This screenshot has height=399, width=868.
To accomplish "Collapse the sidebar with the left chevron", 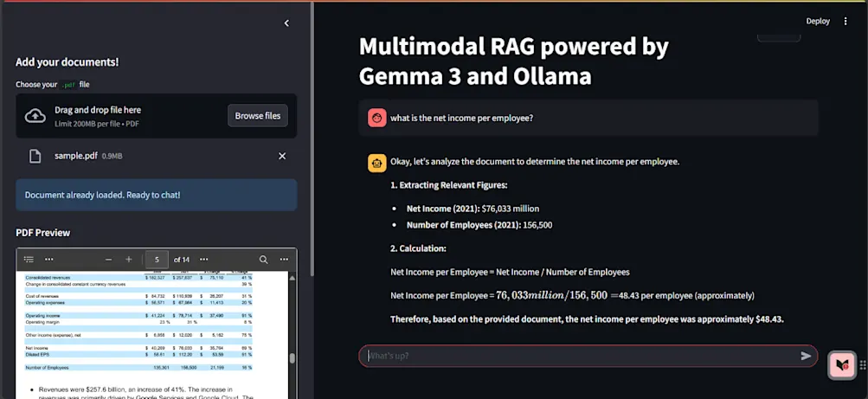I will [286, 23].
